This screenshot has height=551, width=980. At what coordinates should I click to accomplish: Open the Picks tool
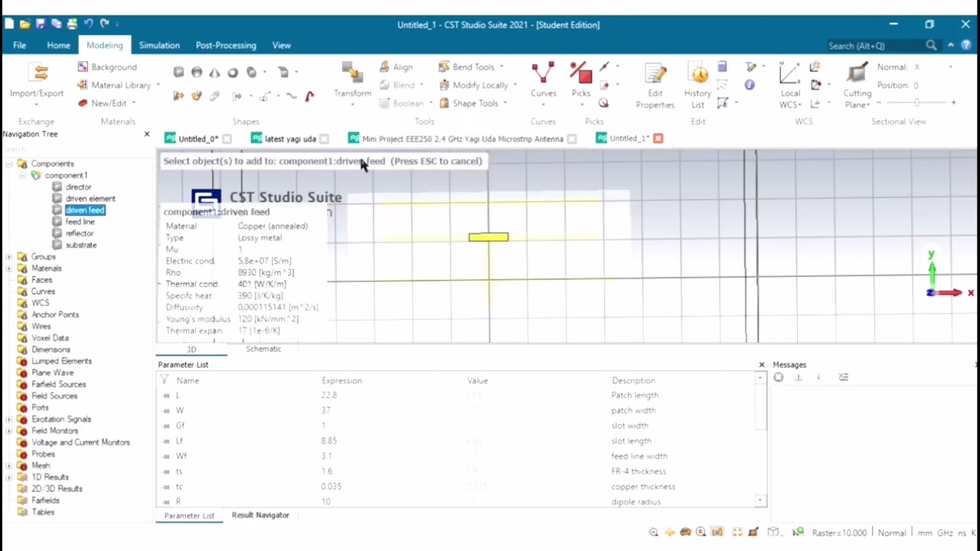[581, 83]
